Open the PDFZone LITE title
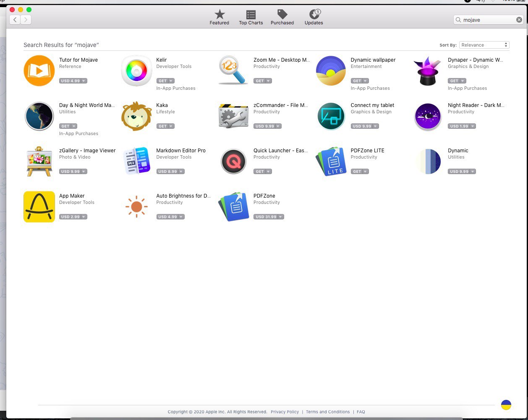The width and height of the screenshot is (528, 420). pos(367,151)
